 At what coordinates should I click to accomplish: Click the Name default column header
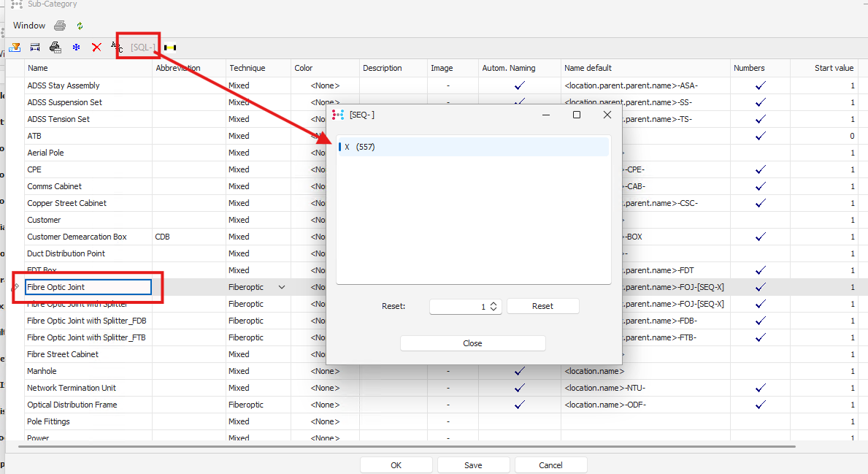click(x=645, y=68)
